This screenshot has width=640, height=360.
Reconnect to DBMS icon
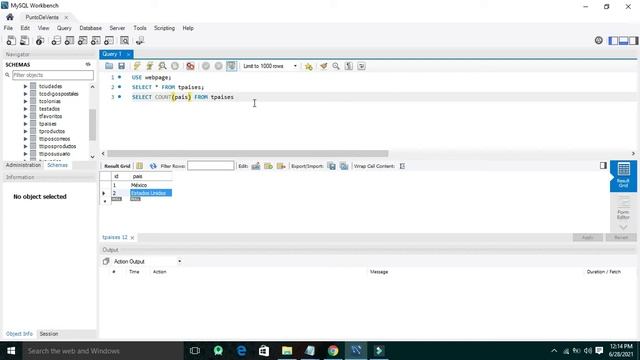pos(140,40)
